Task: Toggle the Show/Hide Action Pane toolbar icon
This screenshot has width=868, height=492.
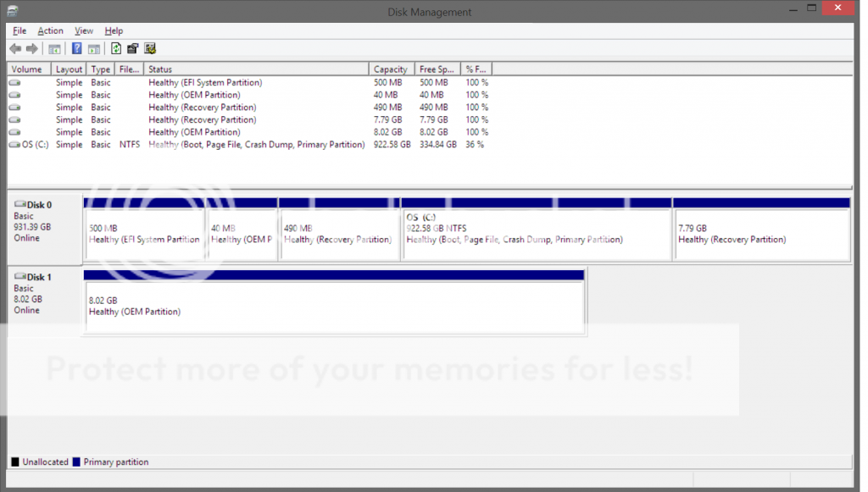Action: [x=94, y=49]
